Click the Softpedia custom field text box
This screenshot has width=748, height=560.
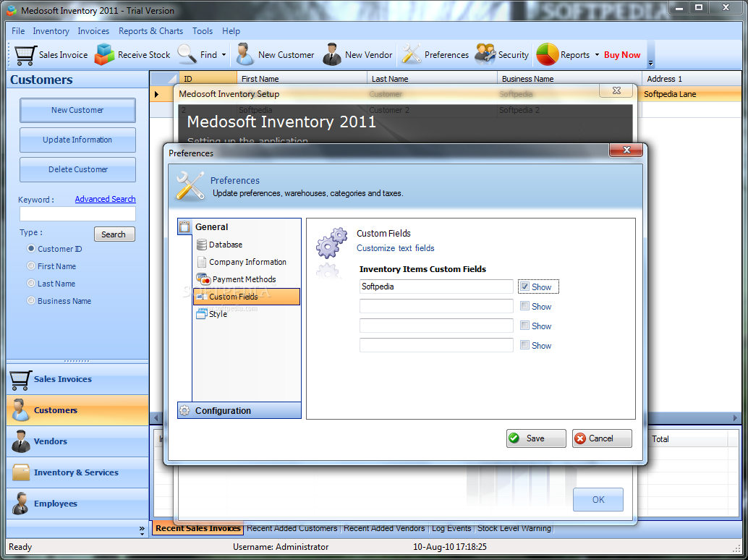point(436,287)
